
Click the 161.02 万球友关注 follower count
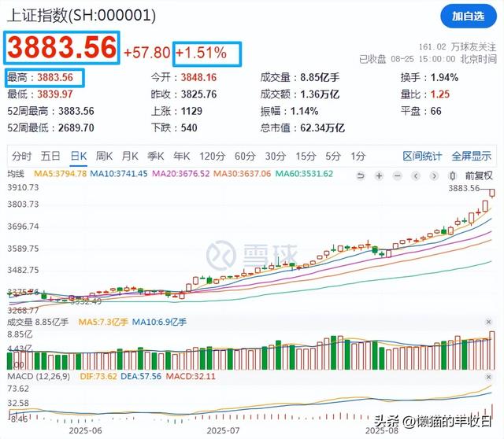coord(458,47)
